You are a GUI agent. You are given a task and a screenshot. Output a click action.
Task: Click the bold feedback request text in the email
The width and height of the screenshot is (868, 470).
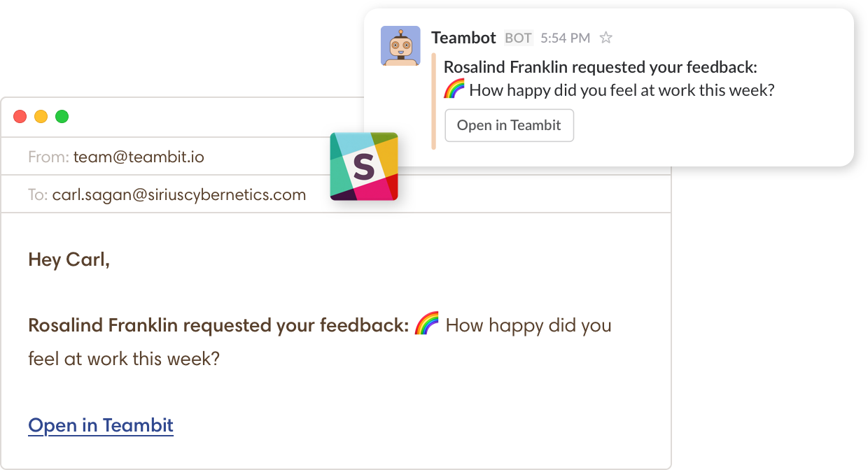coord(218,325)
